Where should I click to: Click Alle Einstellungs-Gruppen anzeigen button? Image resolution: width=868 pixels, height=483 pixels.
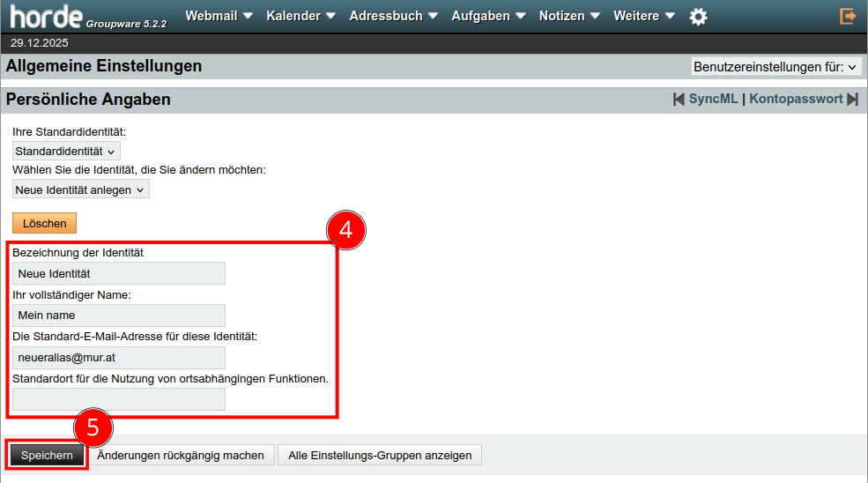pos(380,456)
